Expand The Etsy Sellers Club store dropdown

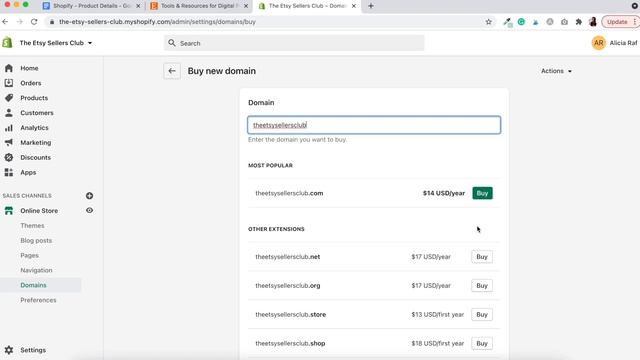[x=56, y=43]
